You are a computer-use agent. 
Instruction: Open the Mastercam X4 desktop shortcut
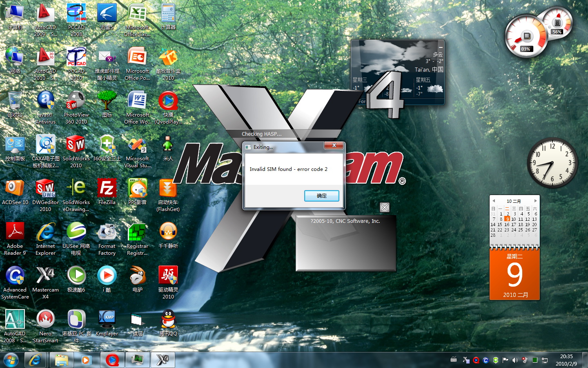coord(45,283)
